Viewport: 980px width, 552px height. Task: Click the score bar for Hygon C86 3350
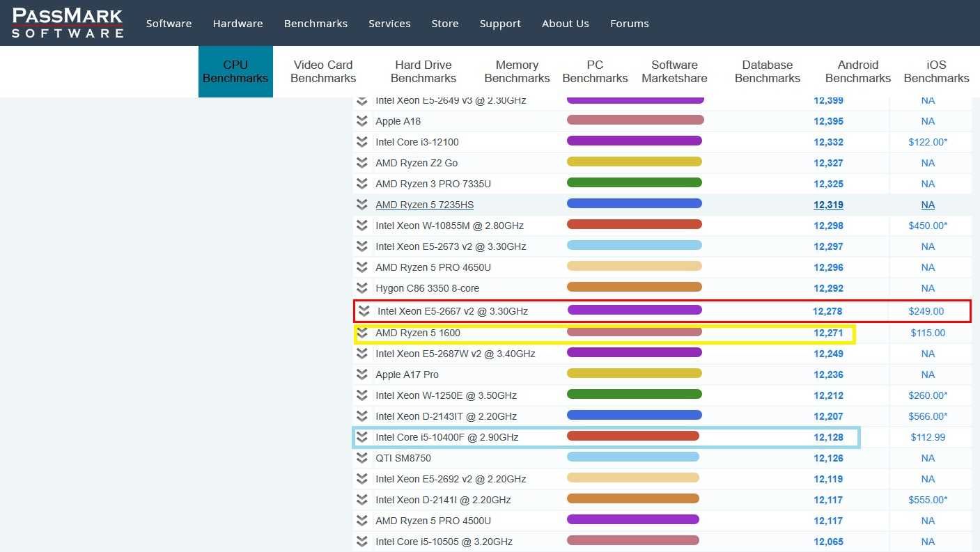(x=635, y=287)
